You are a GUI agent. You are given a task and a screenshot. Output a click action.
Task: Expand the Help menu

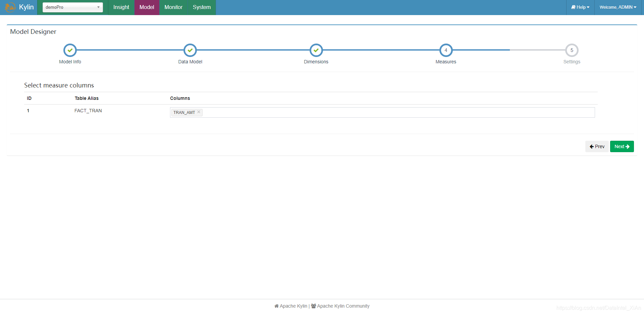point(580,7)
